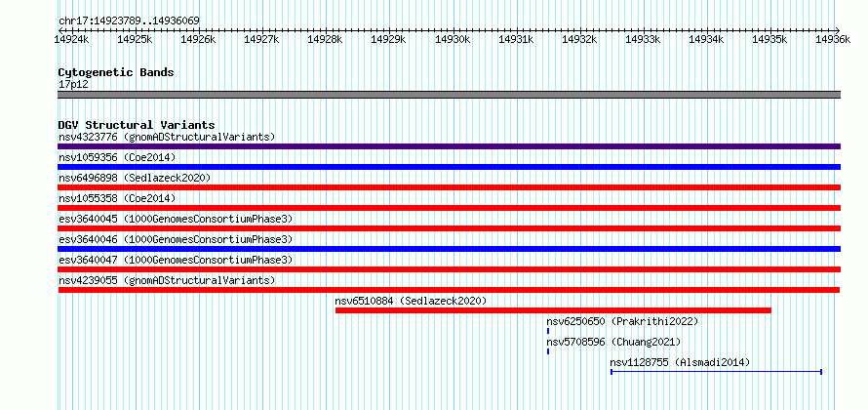Click the nsv6250650 (Prakrithi2022) small blue marker

[x=548, y=331]
